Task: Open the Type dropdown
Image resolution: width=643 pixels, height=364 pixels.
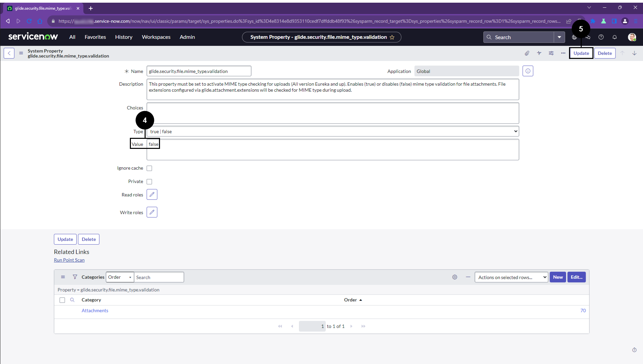Action: 332,131
